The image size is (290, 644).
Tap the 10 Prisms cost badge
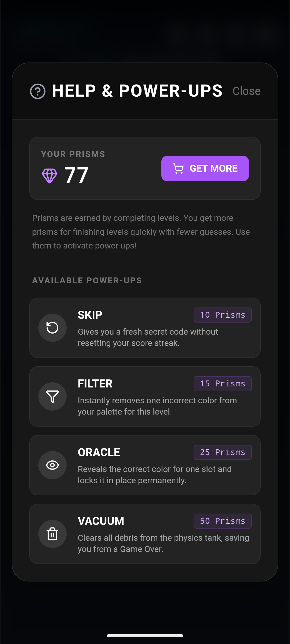click(x=223, y=315)
